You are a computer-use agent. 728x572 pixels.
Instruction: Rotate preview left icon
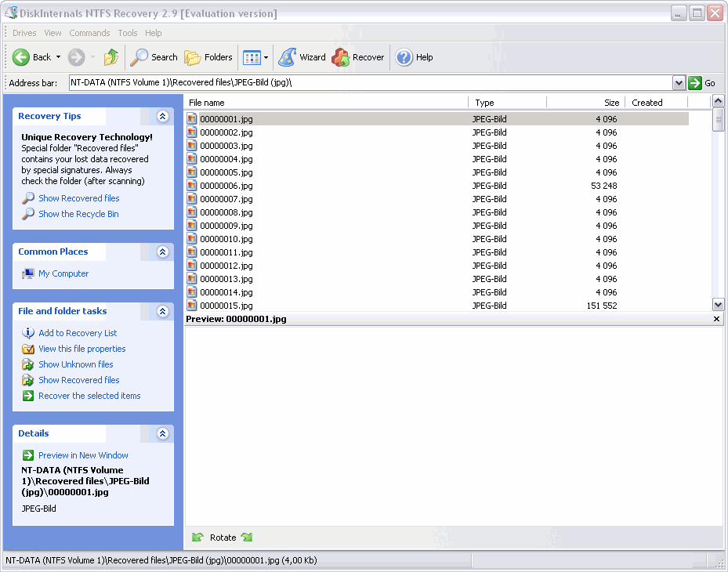197,538
